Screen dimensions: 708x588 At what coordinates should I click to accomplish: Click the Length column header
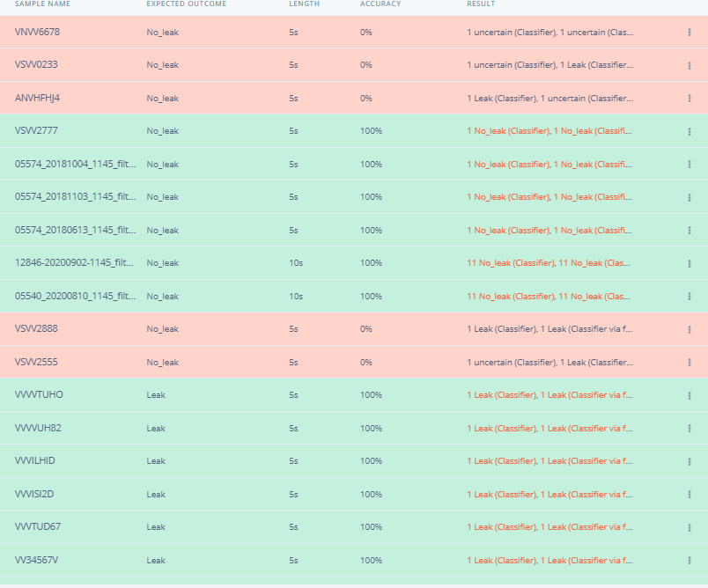click(x=304, y=4)
